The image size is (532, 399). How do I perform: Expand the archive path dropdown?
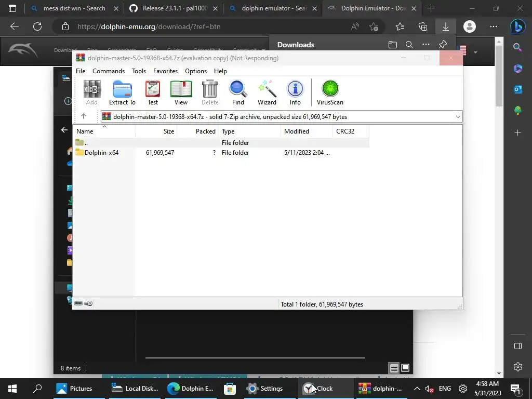click(458, 117)
